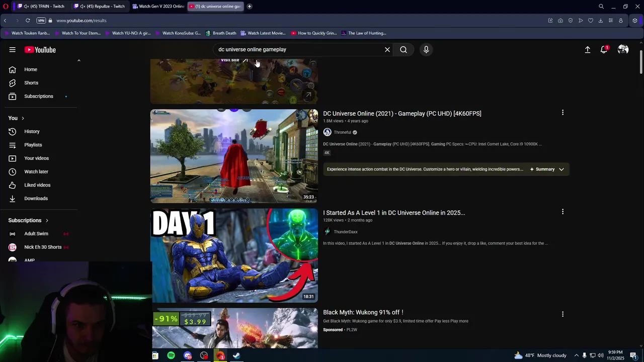Open YouTube notifications bell
The height and width of the screenshot is (362, 644).
pos(604,50)
